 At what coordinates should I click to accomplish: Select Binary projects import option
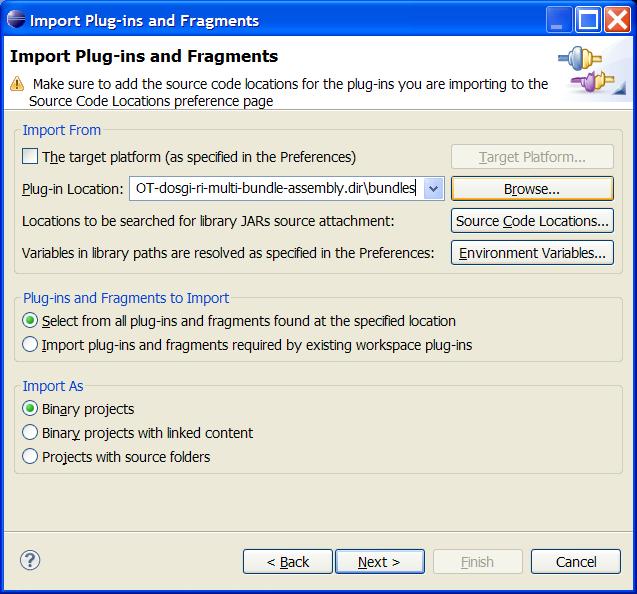pyautogui.click(x=30, y=409)
